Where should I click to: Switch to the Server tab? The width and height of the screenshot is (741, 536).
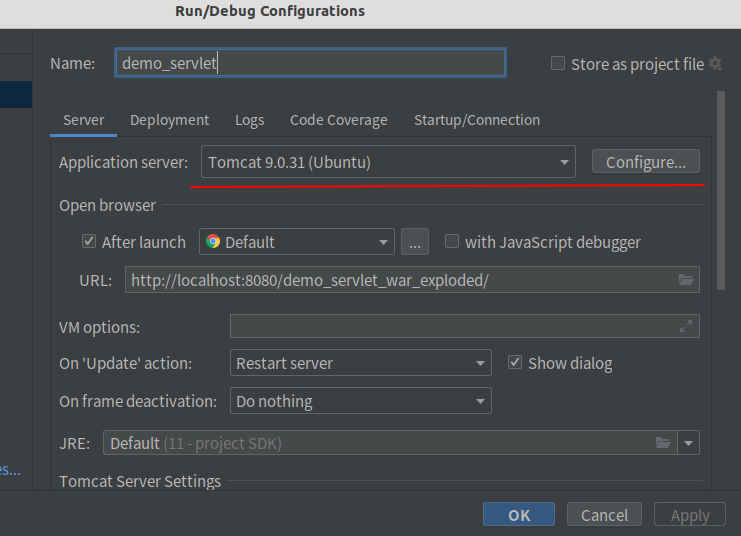point(84,120)
